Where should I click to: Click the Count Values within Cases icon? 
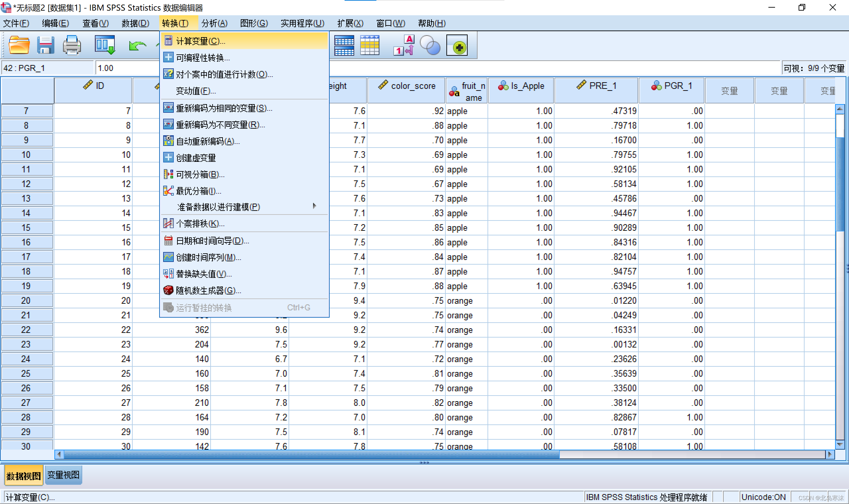click(x=168, y=74)
